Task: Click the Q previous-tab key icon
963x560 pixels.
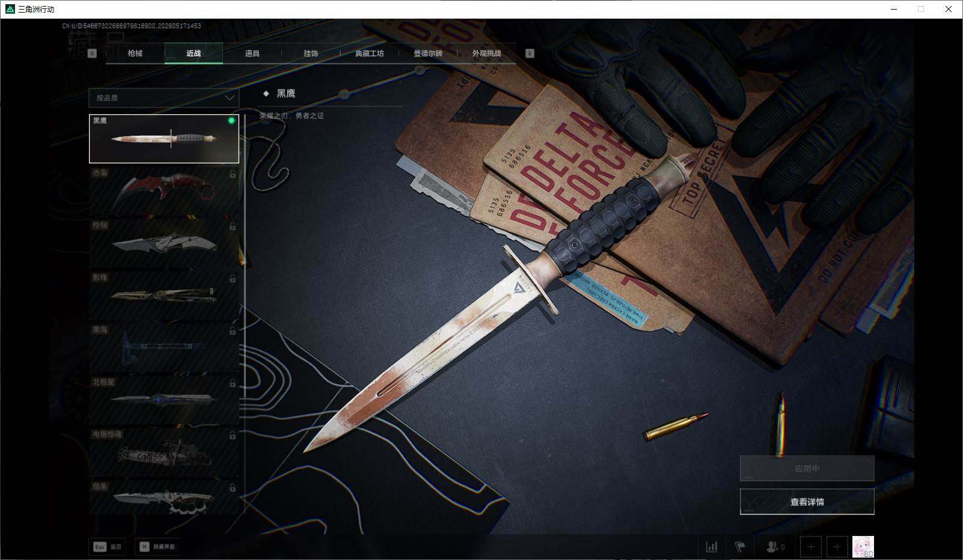Action: click(x=92, y=53)
